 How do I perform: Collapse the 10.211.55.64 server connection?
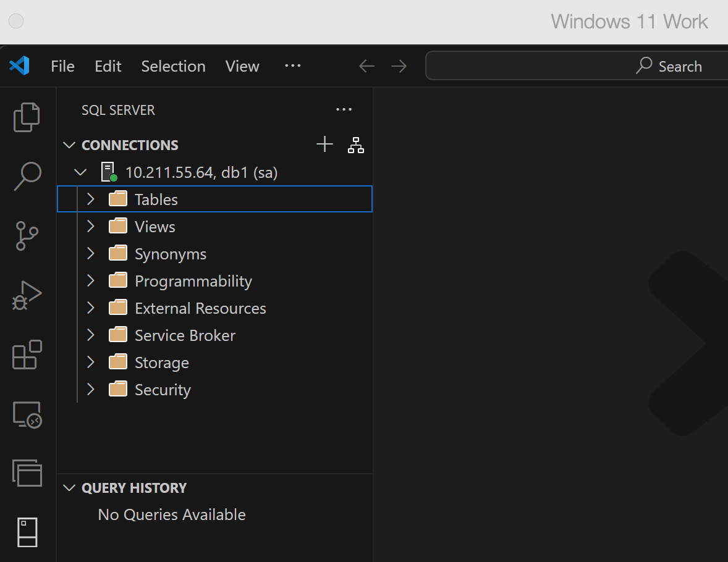[80, 172]
